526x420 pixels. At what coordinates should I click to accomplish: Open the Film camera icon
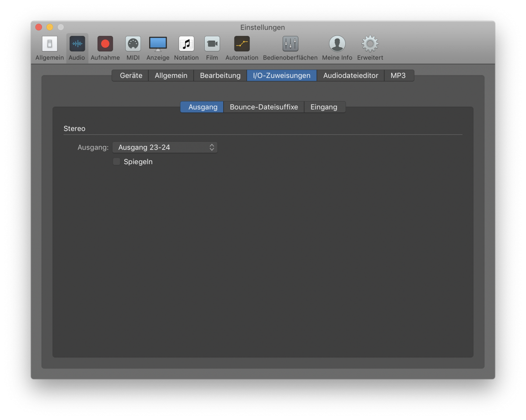point(212,44)
